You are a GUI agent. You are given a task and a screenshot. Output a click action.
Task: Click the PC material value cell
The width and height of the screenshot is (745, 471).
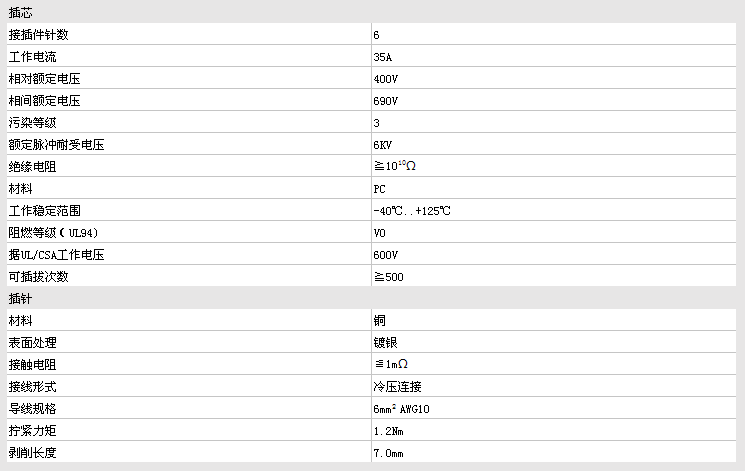coord(380,189)
